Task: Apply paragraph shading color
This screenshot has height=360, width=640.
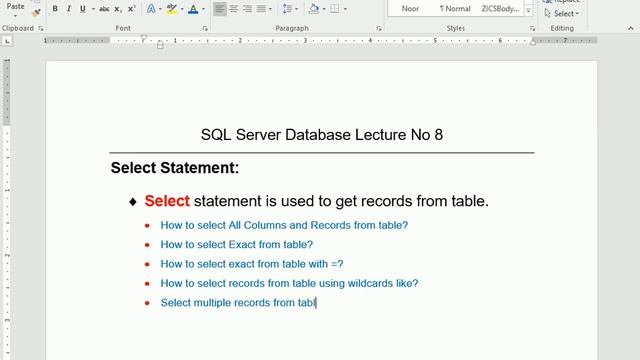Action: (314, 9)
